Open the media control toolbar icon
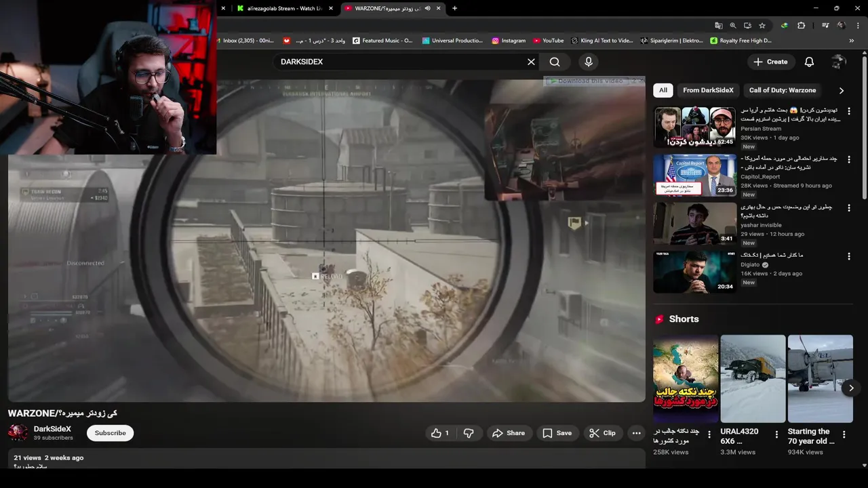The height and width of the screenshot is (488, 868). pyautogui.click(x=825, y=25)
